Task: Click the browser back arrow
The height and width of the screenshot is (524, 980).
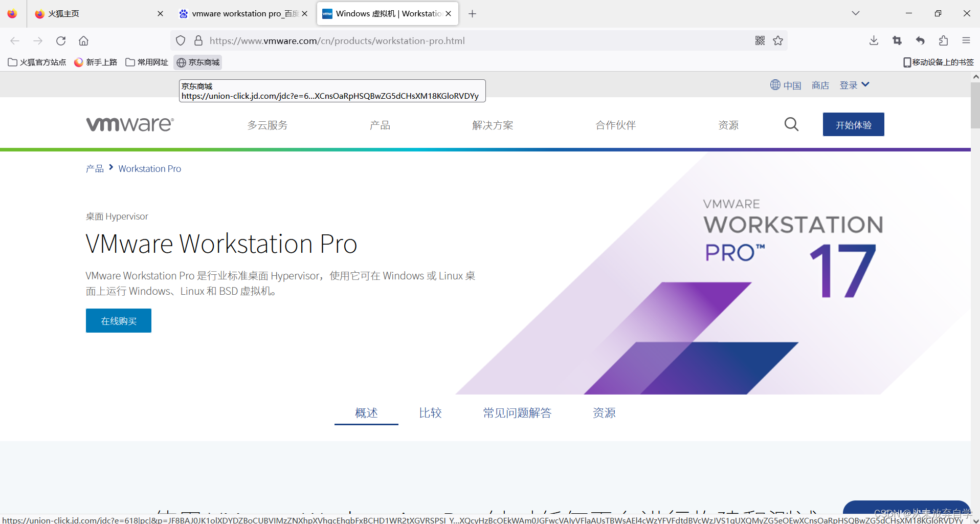Action: click(15, 41)
